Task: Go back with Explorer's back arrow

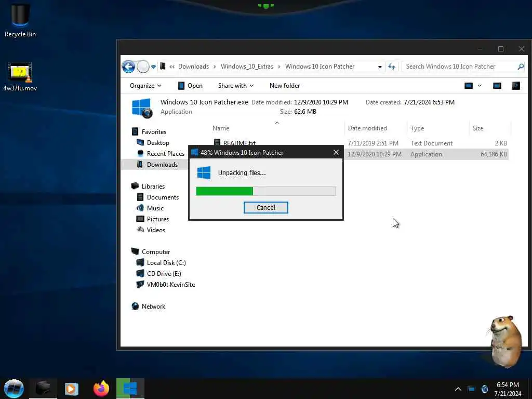Action: tap(129, 66)
